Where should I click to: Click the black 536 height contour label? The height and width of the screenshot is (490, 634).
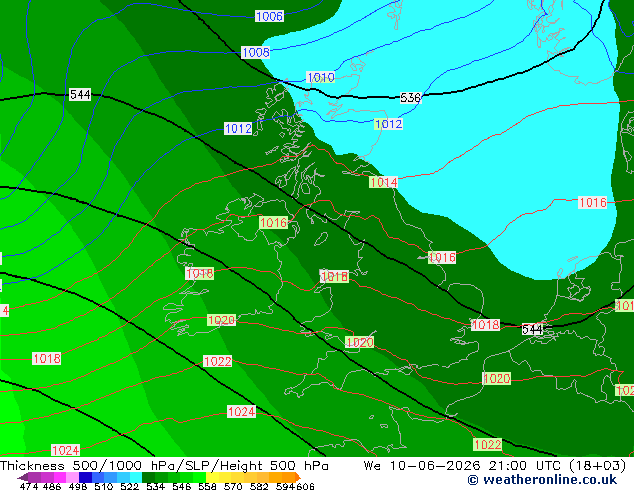point(410,98)
